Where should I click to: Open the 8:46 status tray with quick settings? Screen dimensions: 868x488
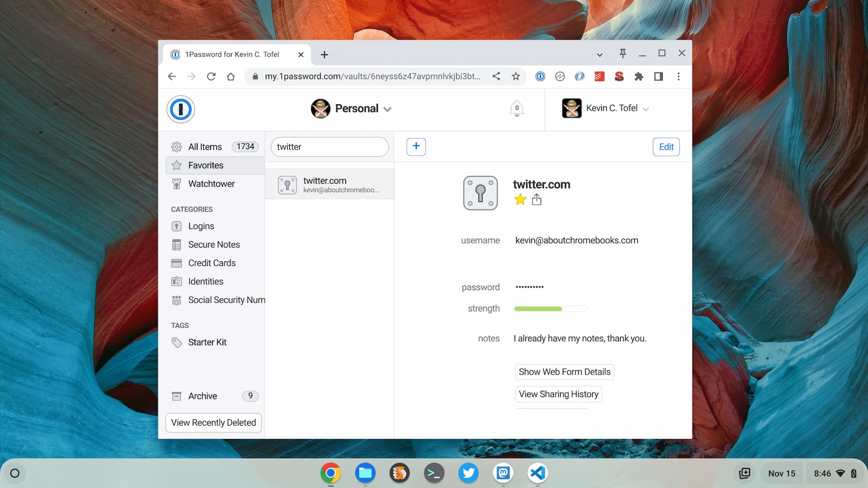(x=835, y=473)
